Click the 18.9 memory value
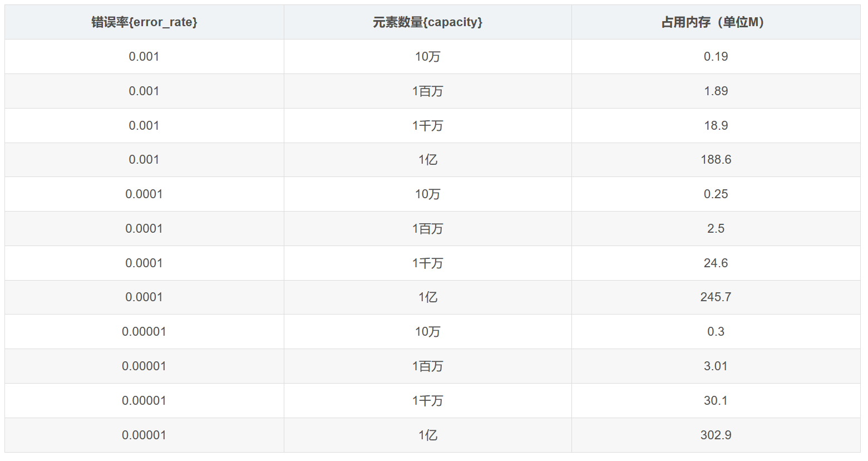The height and width of the screenshot is (461, 868). (716, 126)
